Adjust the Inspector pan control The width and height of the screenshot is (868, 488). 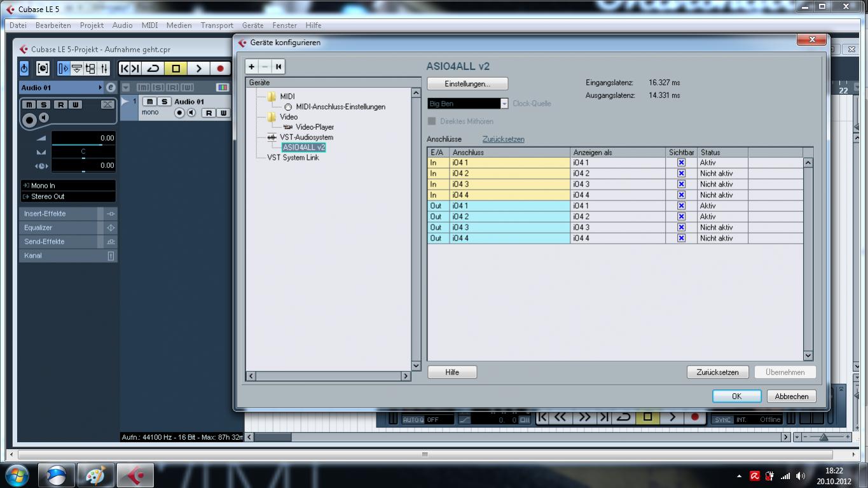pos(83,151)
